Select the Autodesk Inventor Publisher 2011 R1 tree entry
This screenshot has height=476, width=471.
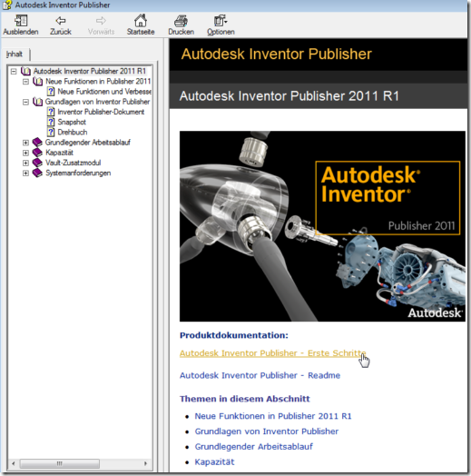pos(90,71)
